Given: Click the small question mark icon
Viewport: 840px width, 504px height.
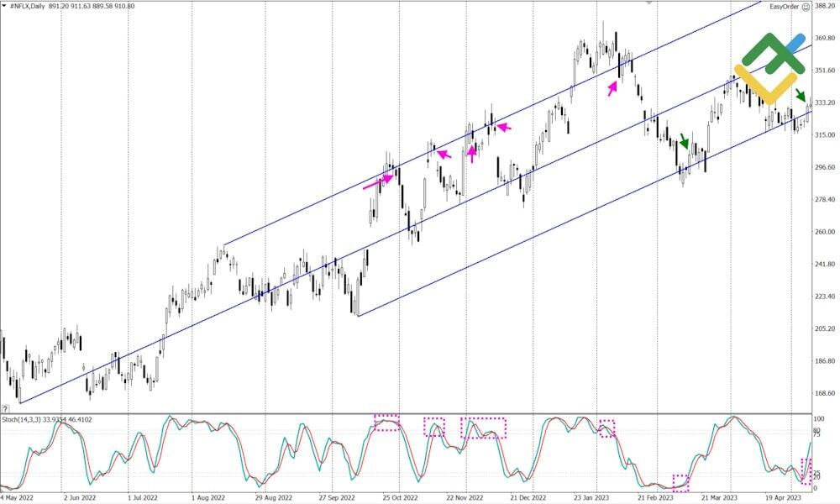Looking at the screenshot, I should 6,408.
